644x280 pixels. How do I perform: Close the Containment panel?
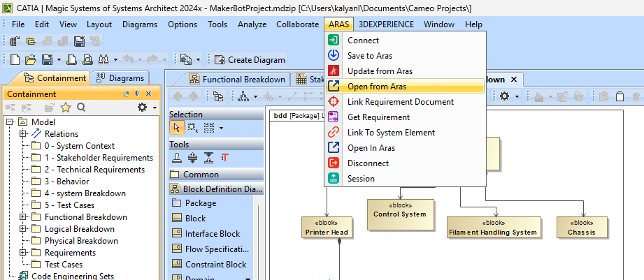click(149, 94)
